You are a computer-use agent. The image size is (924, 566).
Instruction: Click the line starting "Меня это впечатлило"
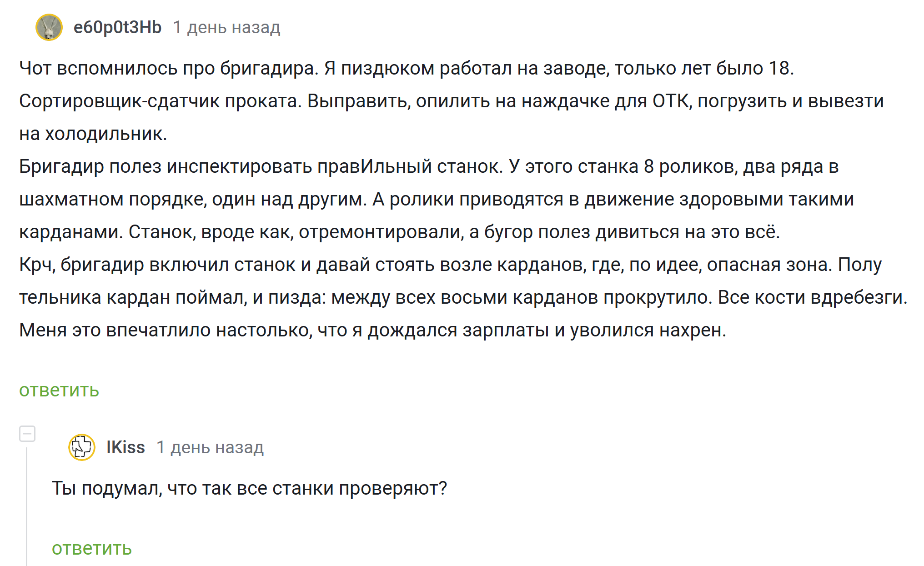coord(373,330)
